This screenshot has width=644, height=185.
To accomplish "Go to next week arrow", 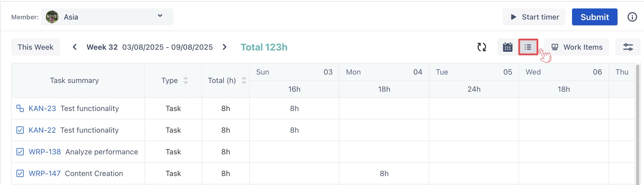I will tap(225, 47).
